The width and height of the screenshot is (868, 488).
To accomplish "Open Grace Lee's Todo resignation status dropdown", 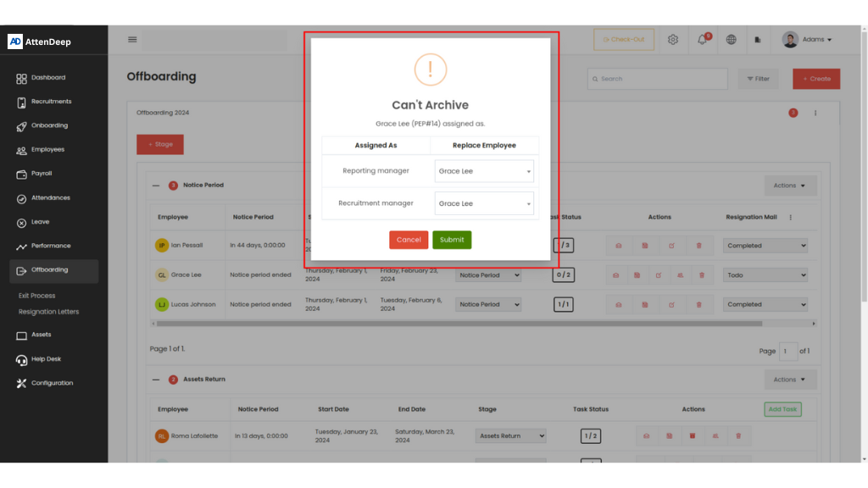I will [765, 275].
